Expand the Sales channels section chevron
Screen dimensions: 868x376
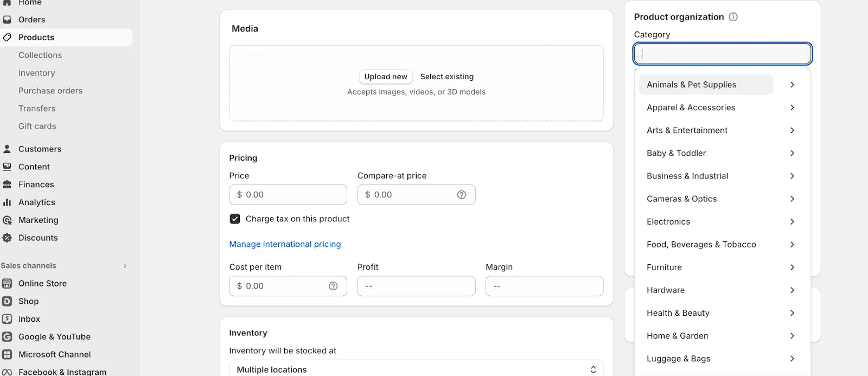pos(125,266)
